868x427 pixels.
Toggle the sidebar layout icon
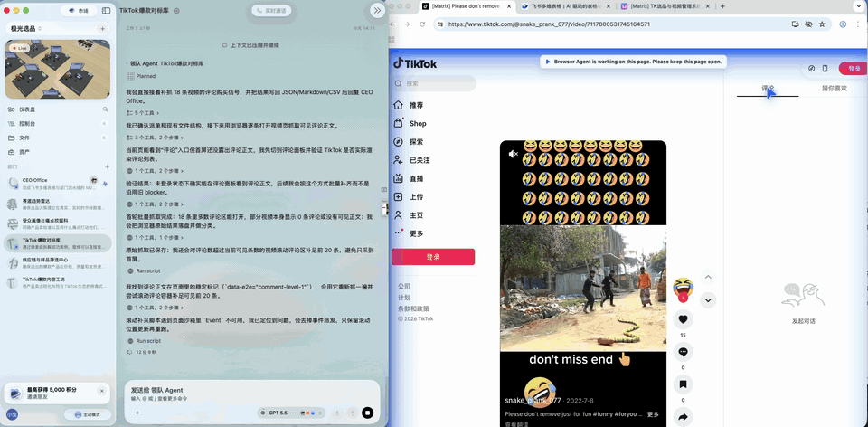tap(106, 11)
